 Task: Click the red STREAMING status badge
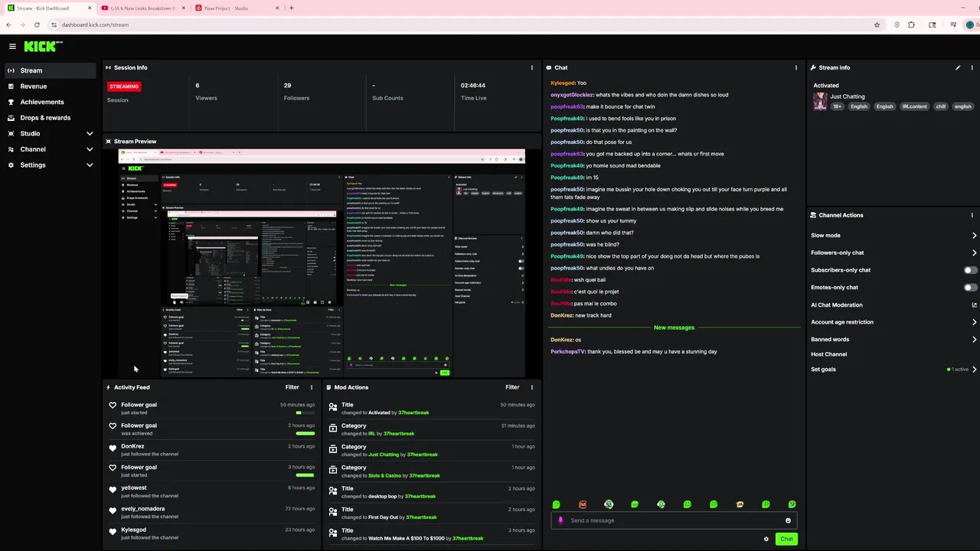click(124, 86)
